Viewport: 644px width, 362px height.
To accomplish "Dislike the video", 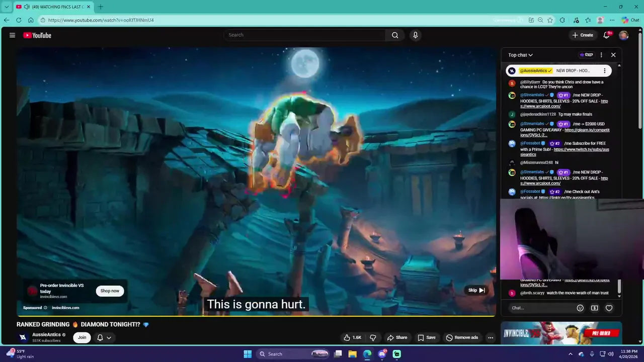I will (373, 337).
